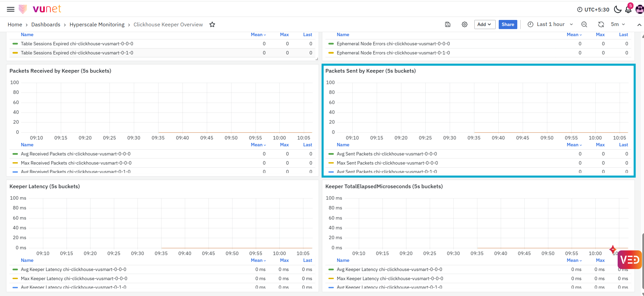This screenshot has height=296, width=644.
Task: Sort Packets Received legend by Max
Action: [x=284, y=145]
